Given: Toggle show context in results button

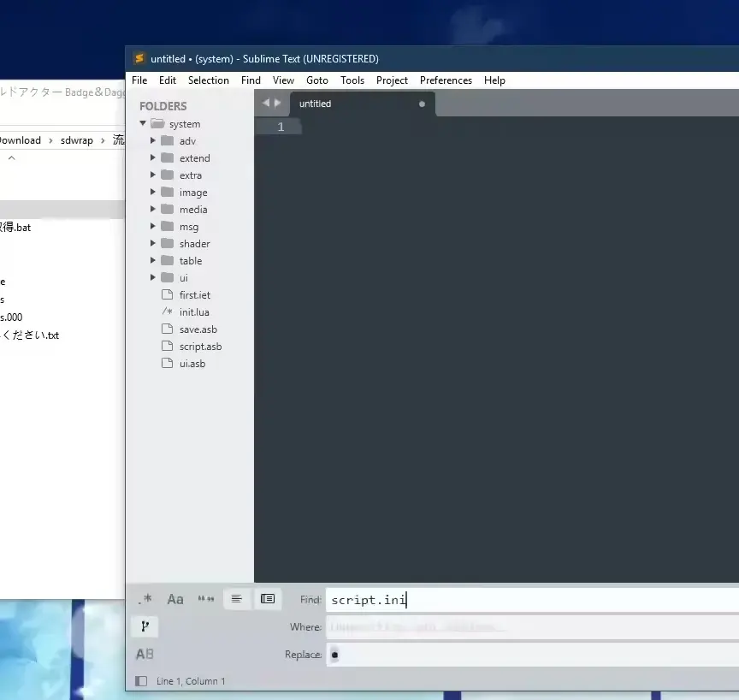Looking at the screenshot, I should pyautogui.click(x=237, y=599).
